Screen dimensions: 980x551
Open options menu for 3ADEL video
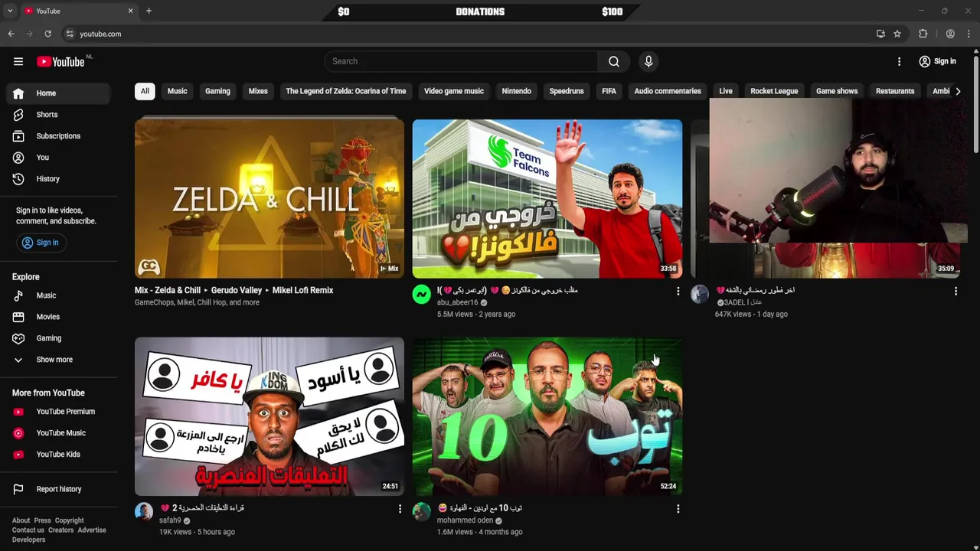pos(955,292)
